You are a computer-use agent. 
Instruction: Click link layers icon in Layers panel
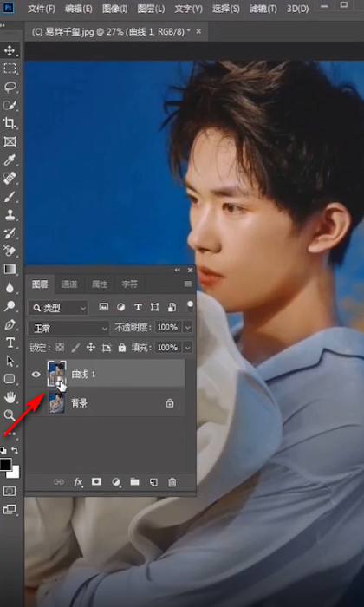[x=59, y=482]
